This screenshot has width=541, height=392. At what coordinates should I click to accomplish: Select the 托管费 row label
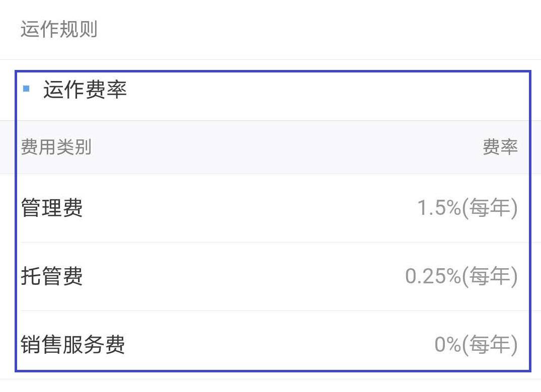(52, 276)
